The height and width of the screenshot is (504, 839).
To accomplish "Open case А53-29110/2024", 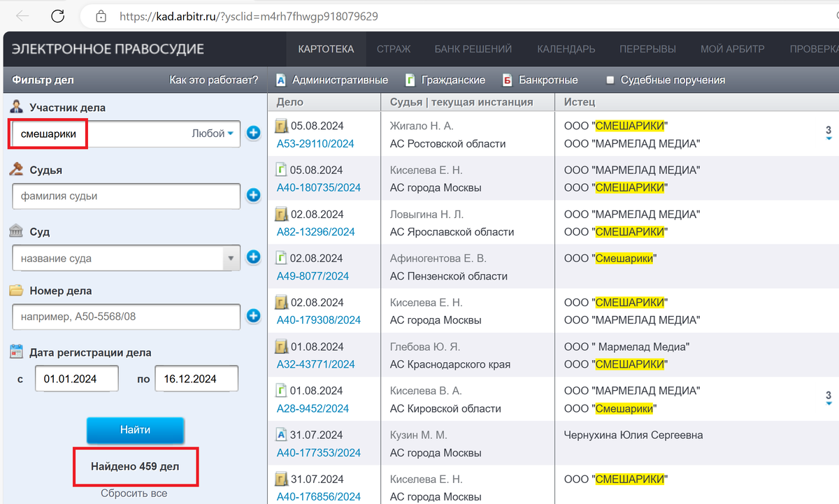I will [315, 144].
